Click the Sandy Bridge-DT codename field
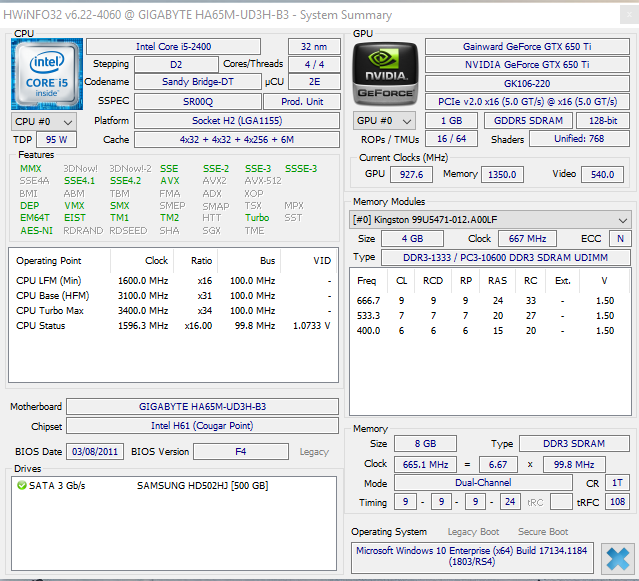This screenshot has width=639, height=581. [x=198, y=82]
